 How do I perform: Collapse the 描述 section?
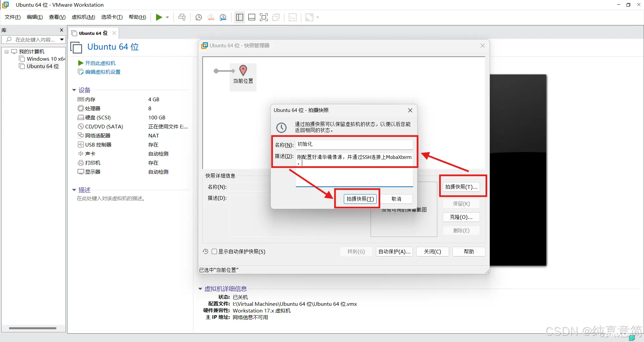coord(74,190)
